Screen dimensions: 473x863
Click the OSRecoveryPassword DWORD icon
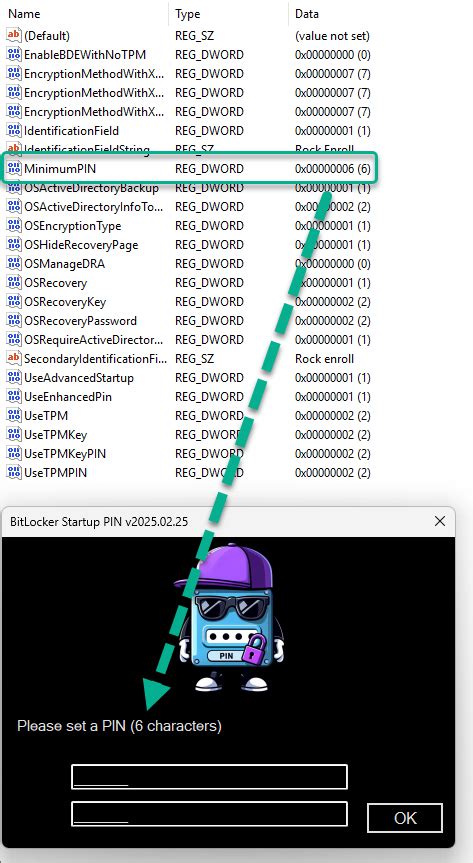click(14, 320)
